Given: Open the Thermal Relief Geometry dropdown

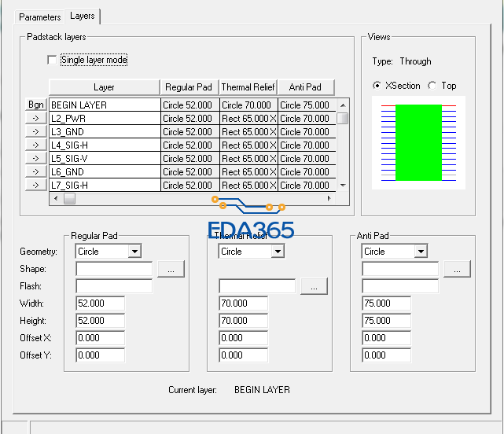Looking at the screenshot, I should tap(278, 251).
